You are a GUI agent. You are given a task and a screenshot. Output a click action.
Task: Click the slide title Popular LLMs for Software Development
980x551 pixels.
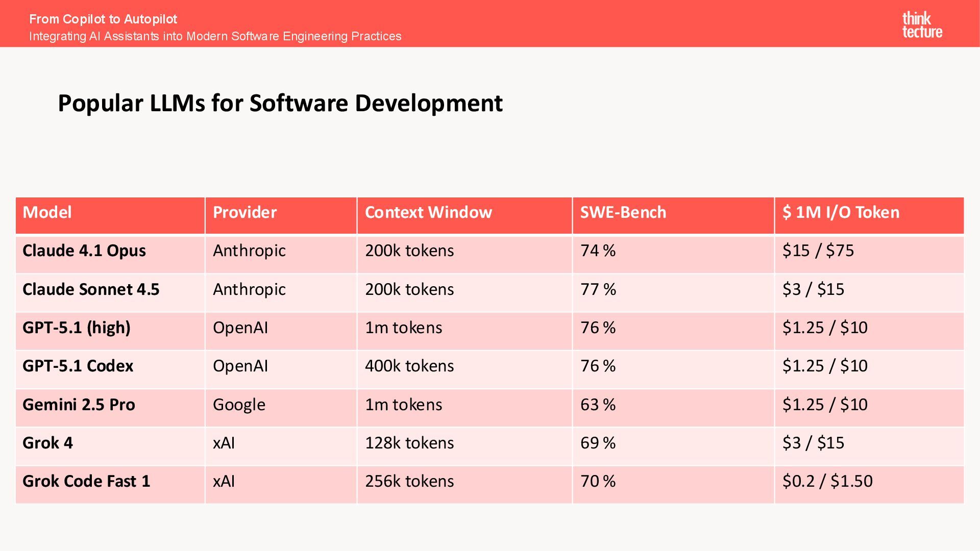pyautogui.click(x=280, y=104)
